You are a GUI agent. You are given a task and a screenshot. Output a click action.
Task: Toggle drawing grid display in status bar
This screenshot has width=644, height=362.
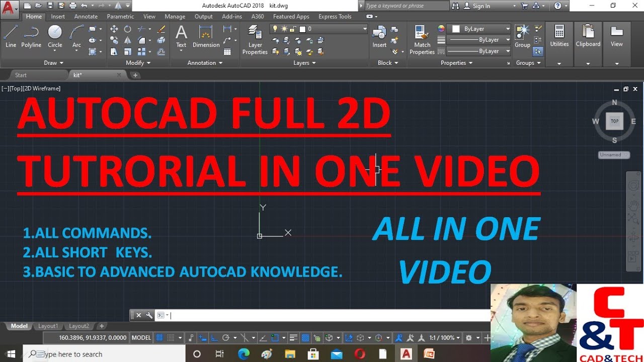(x=159, y=338)
